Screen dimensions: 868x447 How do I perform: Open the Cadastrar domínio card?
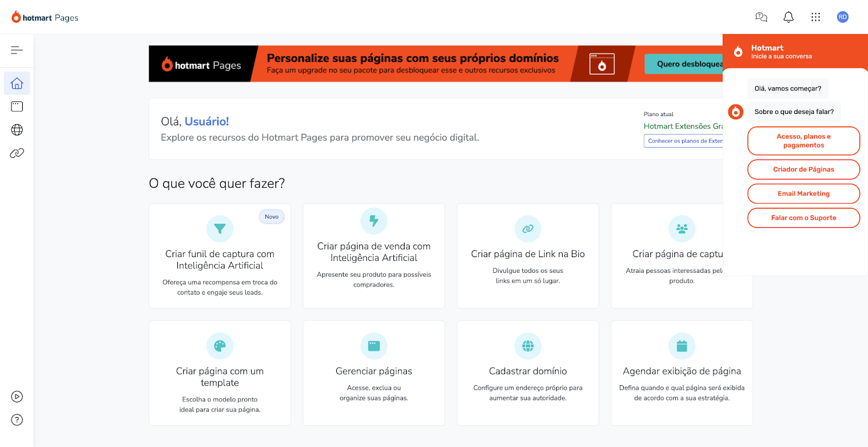(528, 373)
